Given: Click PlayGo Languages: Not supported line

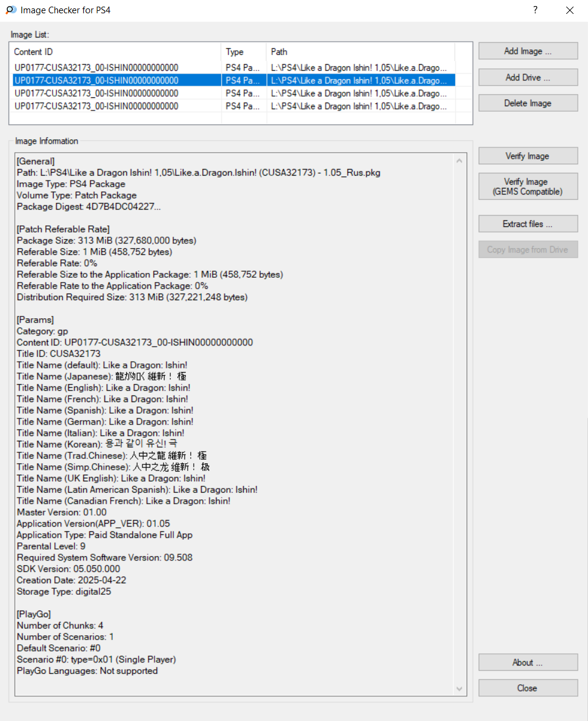Looking at the screenshot, I should pyautogui.click(x=88, y=671).
